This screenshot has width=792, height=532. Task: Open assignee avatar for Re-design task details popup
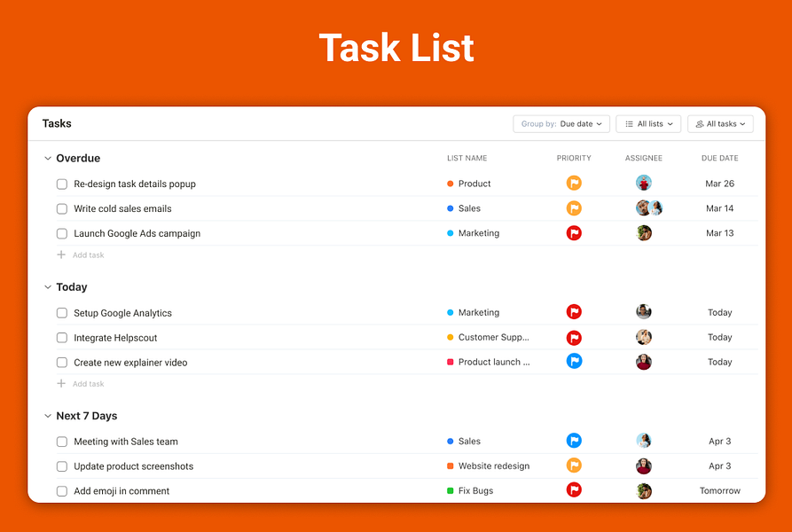[x=644, y=183]
